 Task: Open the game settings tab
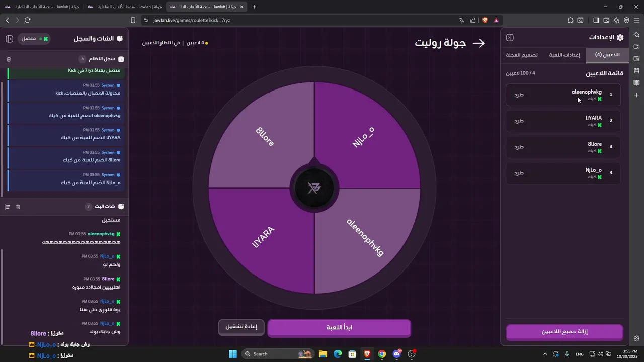tap(565, 55)
